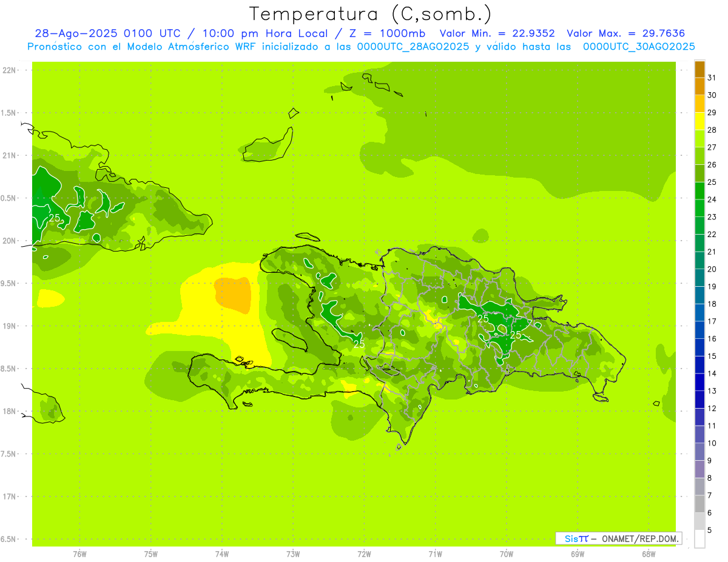Pick the orange-brown swatch above 31 in legend
This screenshot has height=562, width=728.
699,69
